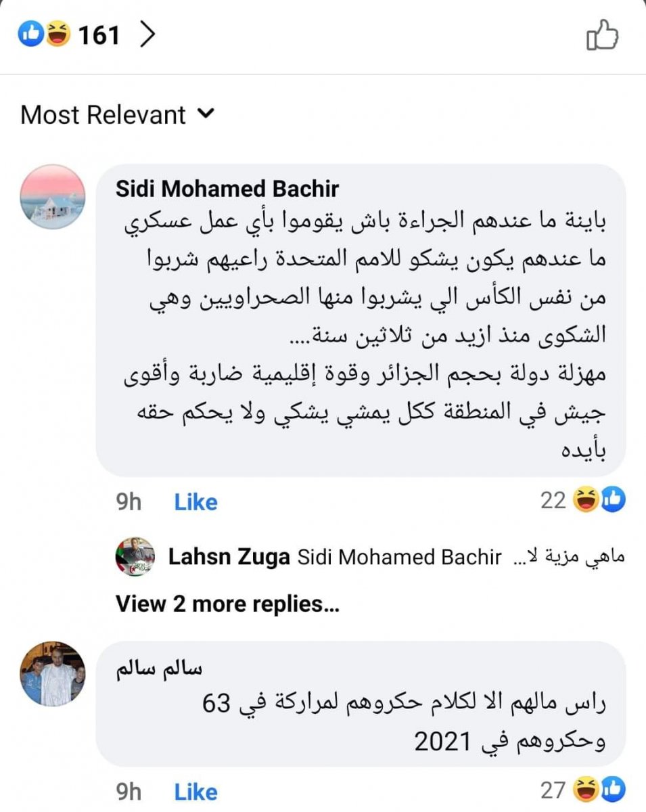Open سالم سالم's profile picture
Viewport: 646px width, 812px height.
coord(52,674)
